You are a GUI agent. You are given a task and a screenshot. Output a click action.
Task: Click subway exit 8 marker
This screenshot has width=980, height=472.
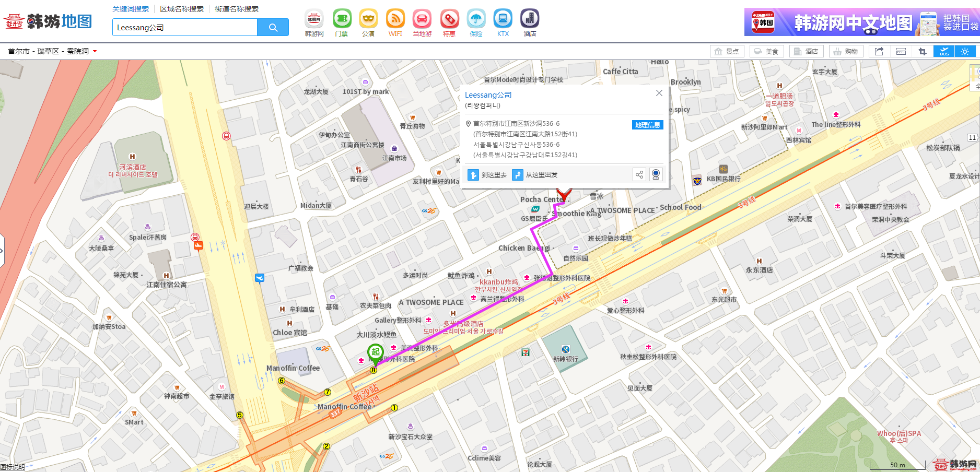[374, 370]
